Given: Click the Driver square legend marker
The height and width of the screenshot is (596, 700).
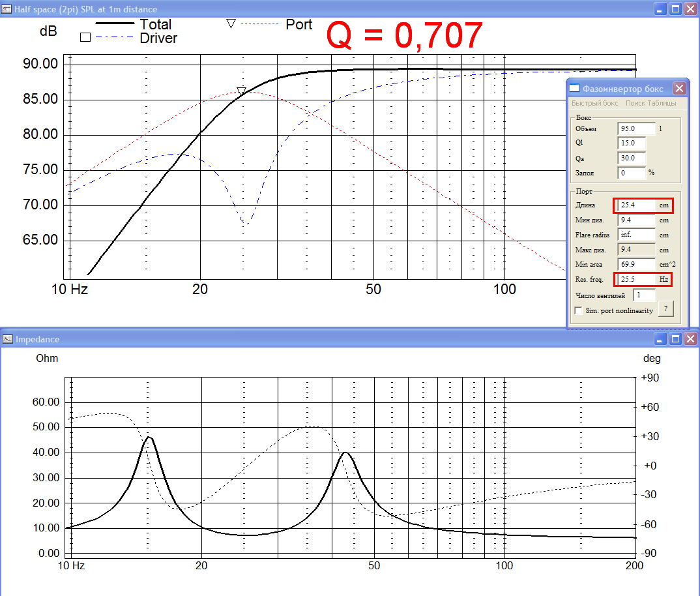Looking at the screenshot, I should (85, 38).
